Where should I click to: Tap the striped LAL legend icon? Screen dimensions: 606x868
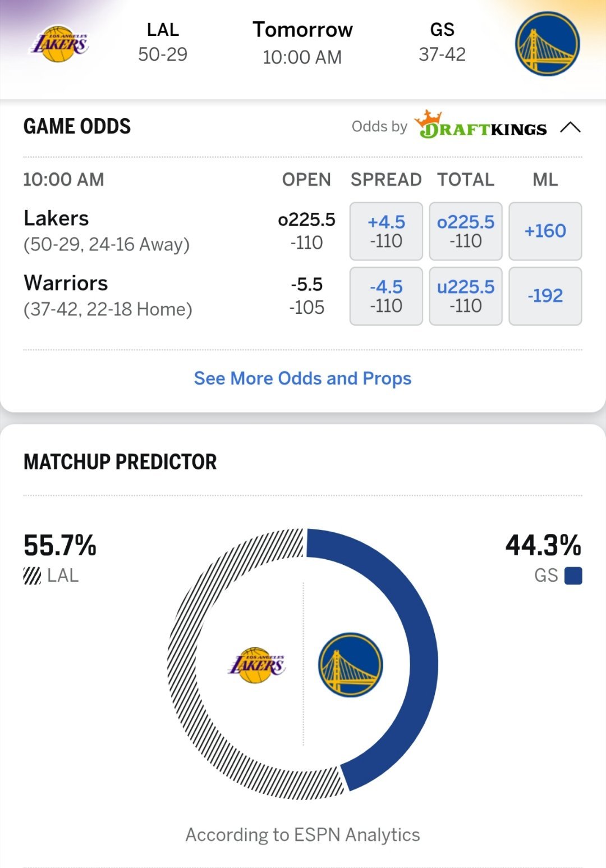pyautogui.click(x=32, y=576)
